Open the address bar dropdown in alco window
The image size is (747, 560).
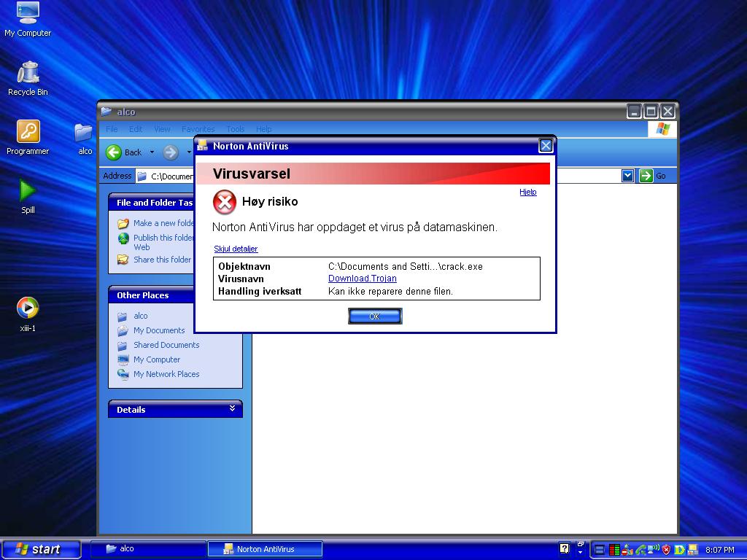pos(628,176)
